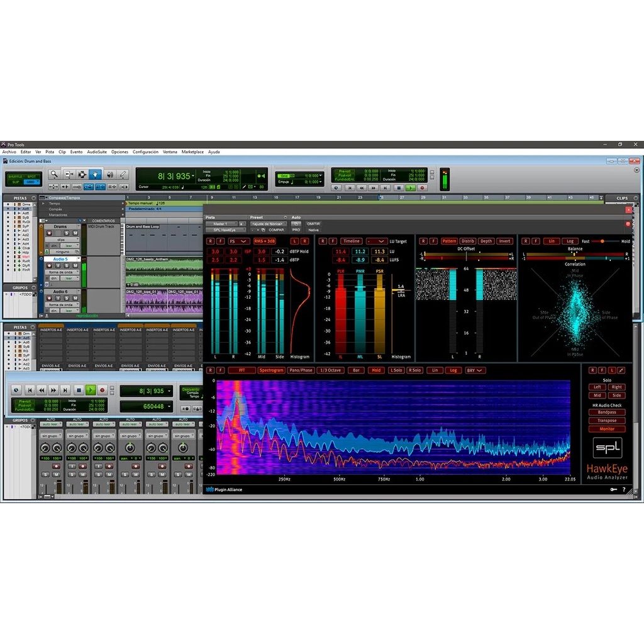Viewport: 644px width, 644px height.
Task: Click Rewind in the floating transport window
Action: tap(42, 390)
